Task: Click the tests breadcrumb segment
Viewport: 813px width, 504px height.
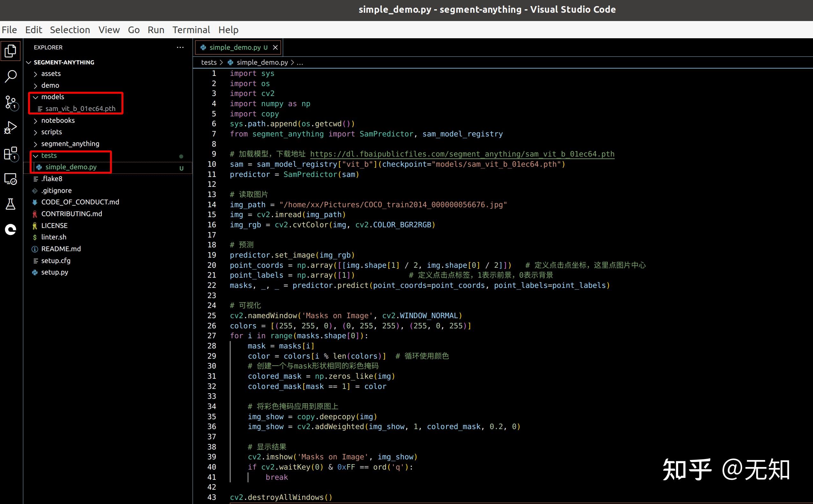Action: tap(209, 62)
